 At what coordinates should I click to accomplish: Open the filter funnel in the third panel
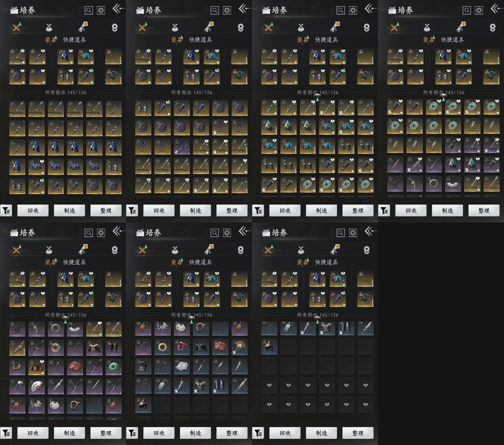258,211
